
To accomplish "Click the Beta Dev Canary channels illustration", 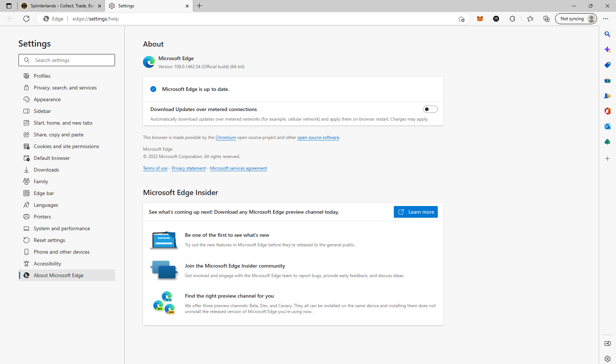I will pos(164,303).
